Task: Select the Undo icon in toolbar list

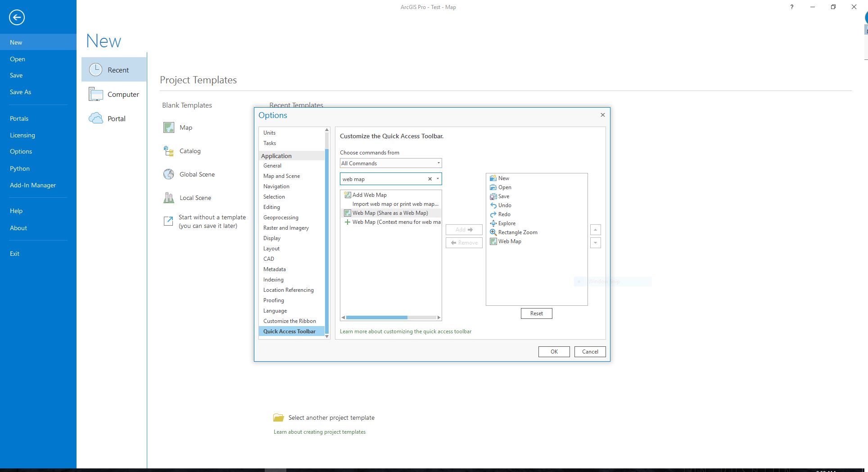Action: tap(493, 205)
